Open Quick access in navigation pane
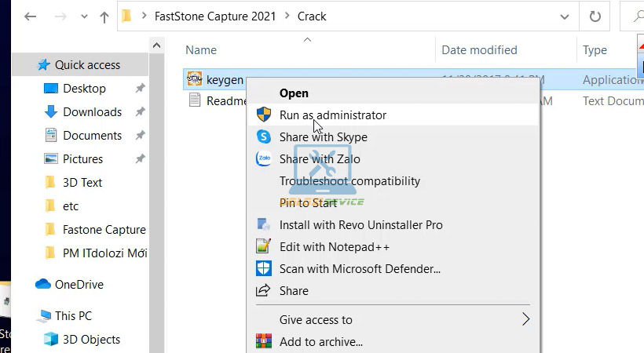Viewport: 644px width, 353px height. [x=87, y=65]
